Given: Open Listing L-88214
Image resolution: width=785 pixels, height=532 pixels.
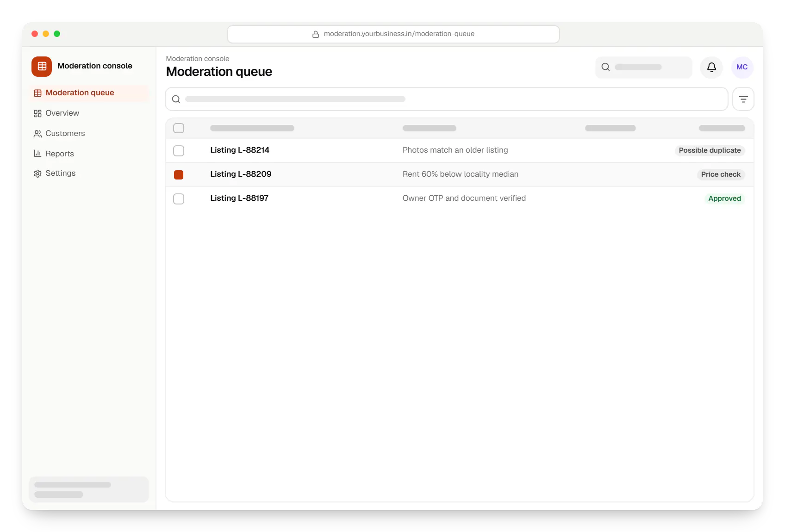Looking at the screenshot, I should coord(240,150).
